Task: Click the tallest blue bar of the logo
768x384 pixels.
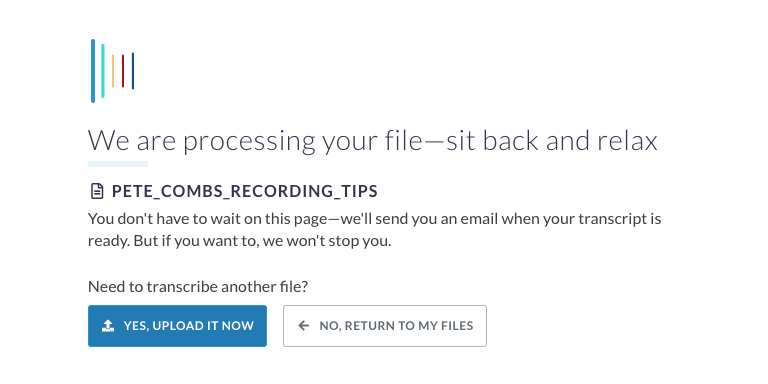Action: [93, 71]
